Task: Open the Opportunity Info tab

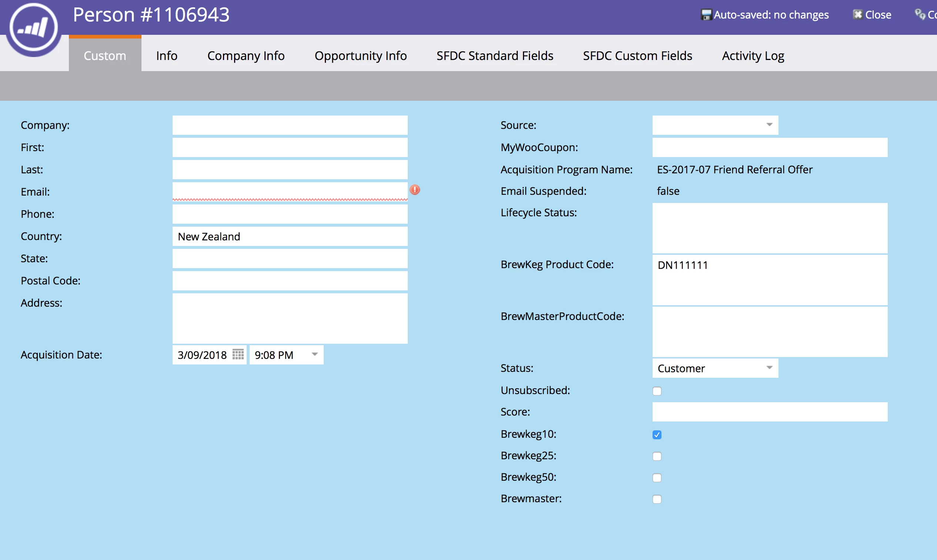Action: [361, 56]
